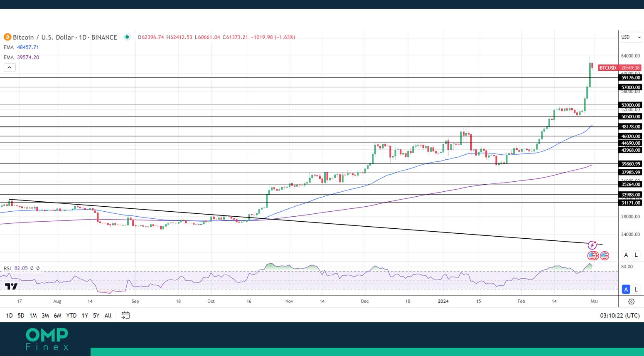This screenshot has width=644, height=356.
Task: Click the 50500.00 horizontal line price label
Action: 631,116
